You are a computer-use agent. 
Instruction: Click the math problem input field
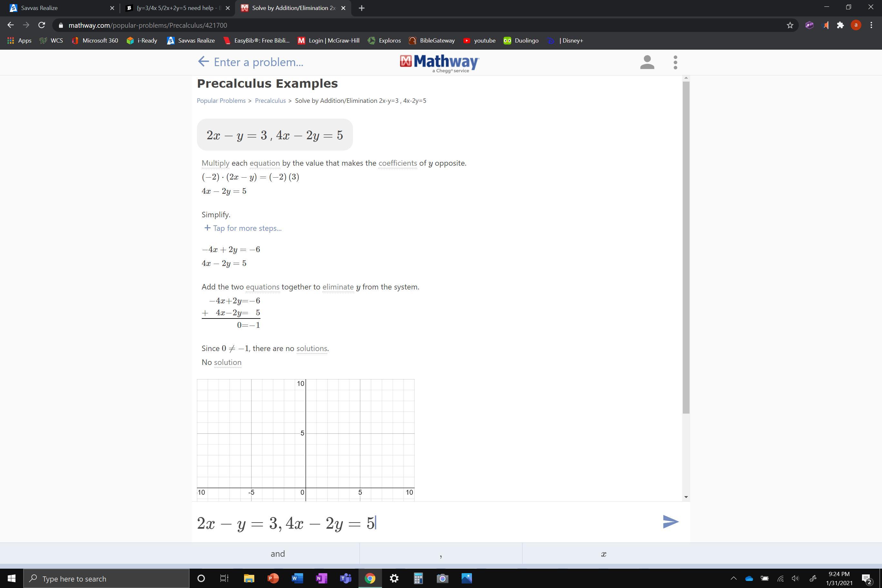pos(413,522)
